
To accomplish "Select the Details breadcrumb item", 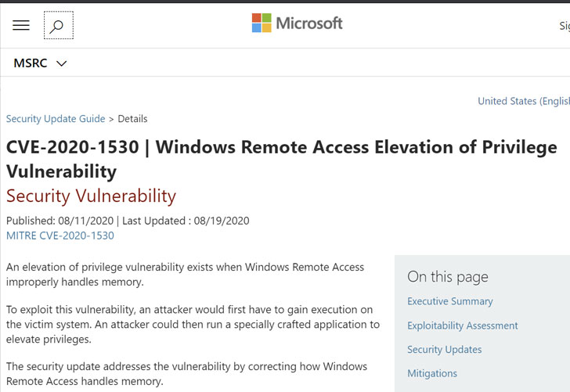I will click(132, 119).
